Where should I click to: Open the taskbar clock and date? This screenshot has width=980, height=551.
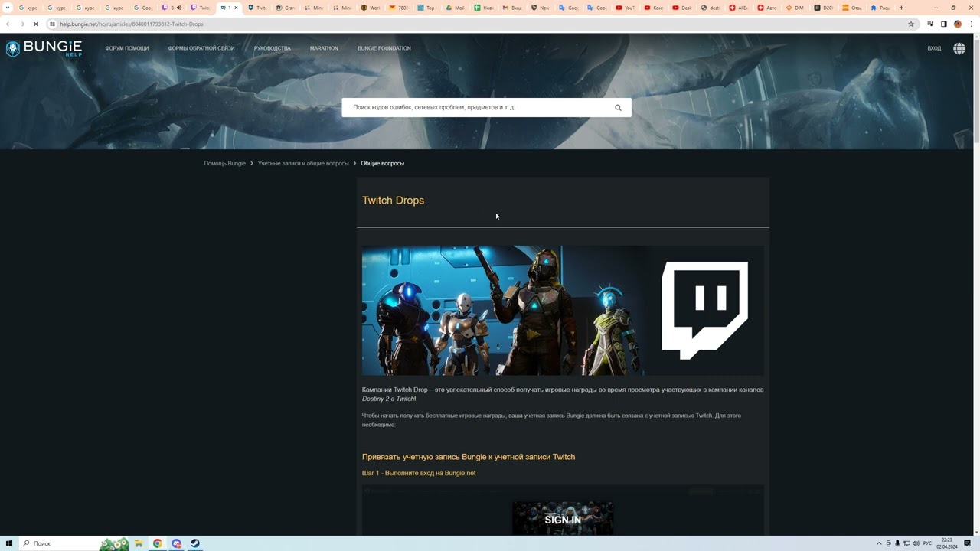click(x=947, y=543)
